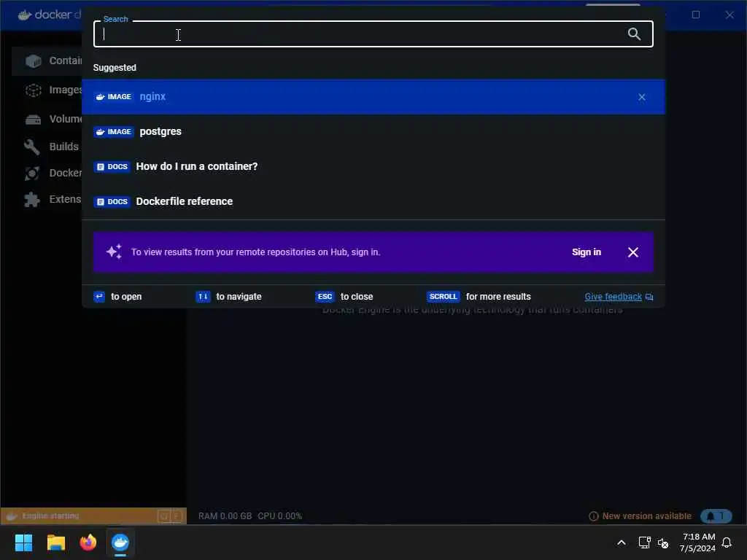Open the Dockerfile reference docs entry
Image resolution: width=747 pixels, height=560 pixels.
point(373,201)
